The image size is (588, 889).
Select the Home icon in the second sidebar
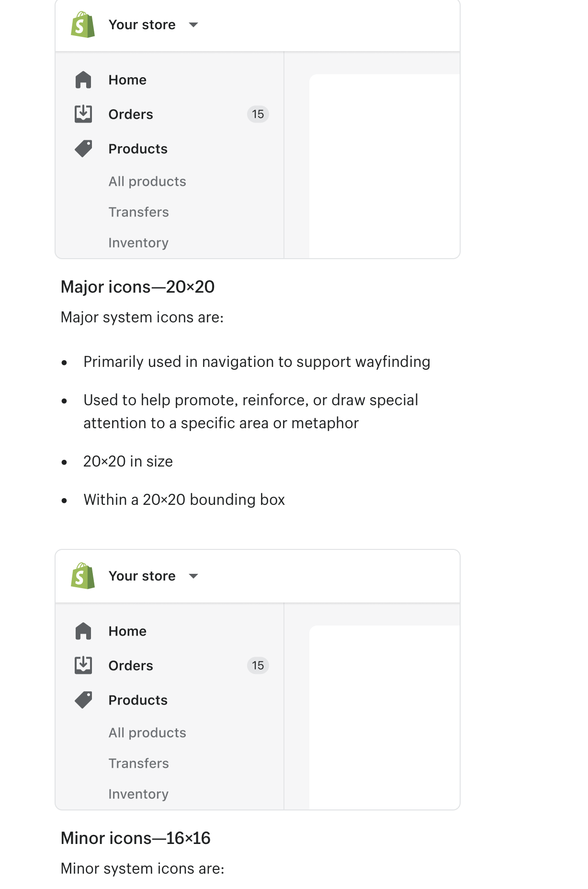tap(82, 631)
